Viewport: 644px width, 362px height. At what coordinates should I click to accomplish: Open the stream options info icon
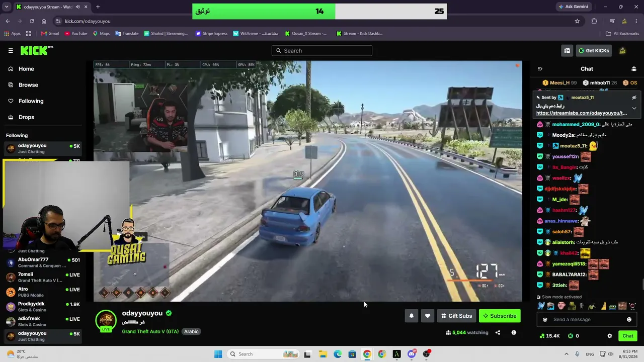pyautogui.click(x=514, y=332)
